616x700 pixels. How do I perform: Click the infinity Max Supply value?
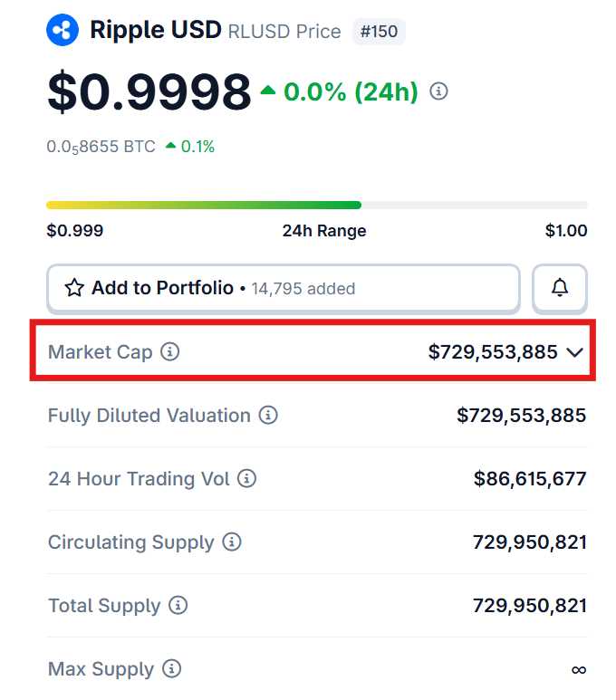(x=579, y=669)
